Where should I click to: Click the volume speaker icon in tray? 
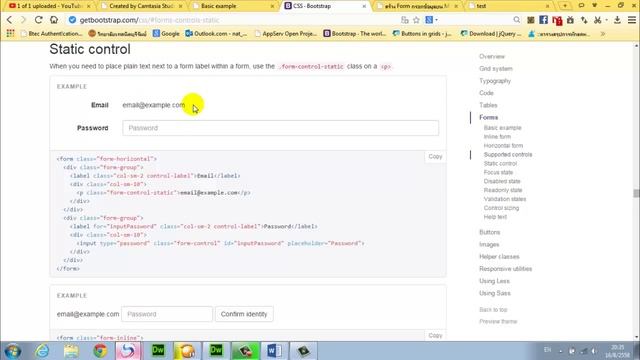pos(594,351)
